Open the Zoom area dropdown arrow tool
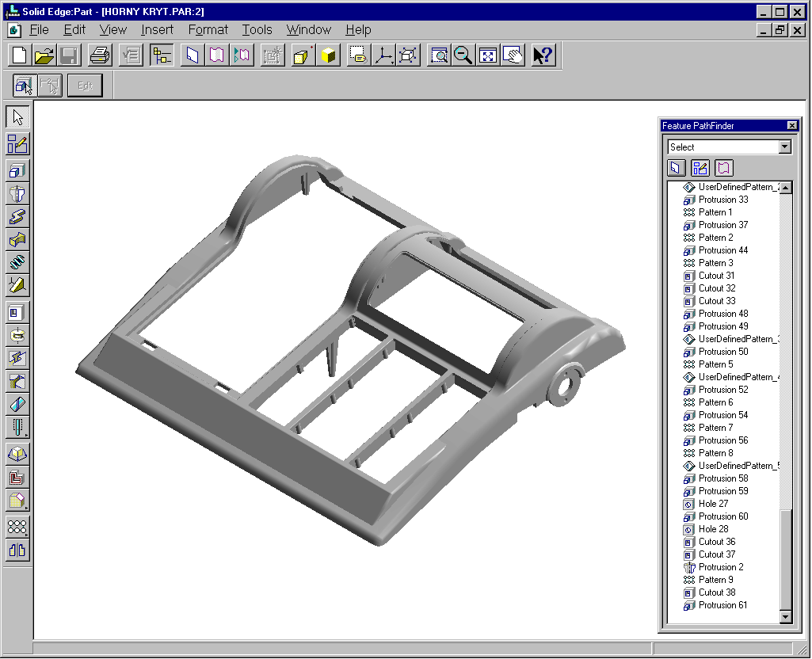 (x=438, y=55)
